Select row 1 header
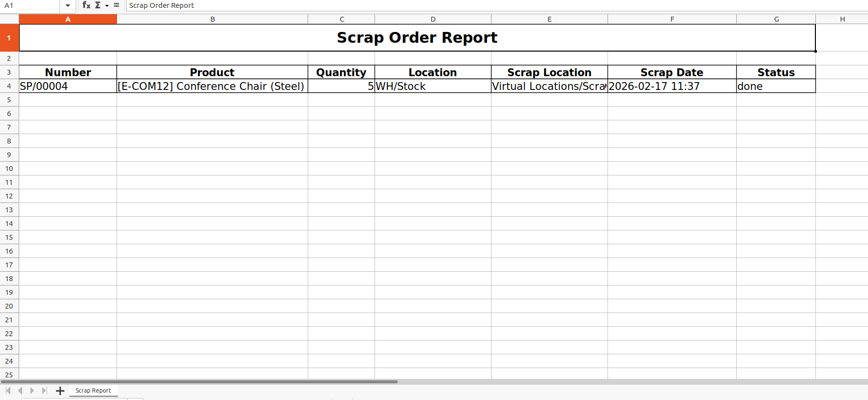Screen dimensions: 868x400 coord(9,38)
